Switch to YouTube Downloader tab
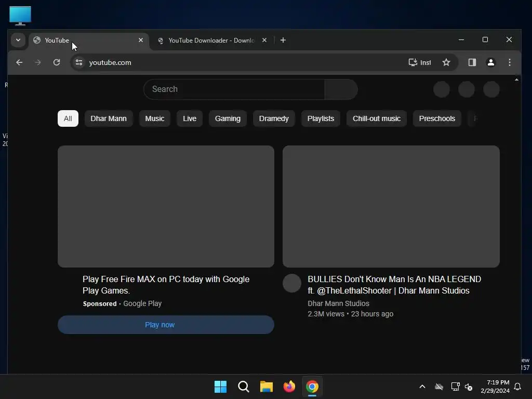Image resolution: width=532 pixels, height=399 pixels. click(x=212, y=41)
